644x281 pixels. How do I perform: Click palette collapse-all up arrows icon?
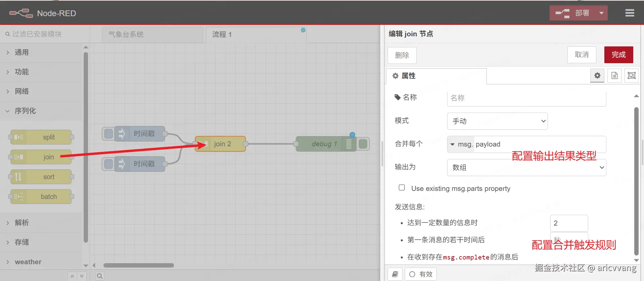click(72, 276)
